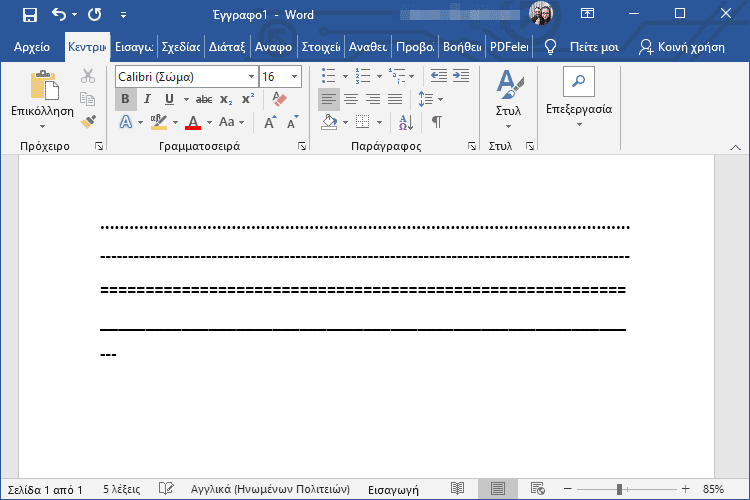Align text right
Viewport: 750px width, 500px height.
[x=373, y=99]
